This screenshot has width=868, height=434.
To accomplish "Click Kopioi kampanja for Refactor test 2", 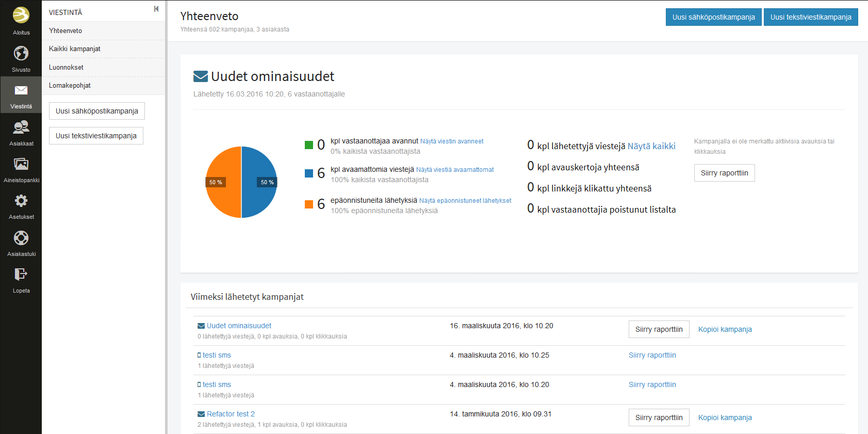I will (725, 417).
